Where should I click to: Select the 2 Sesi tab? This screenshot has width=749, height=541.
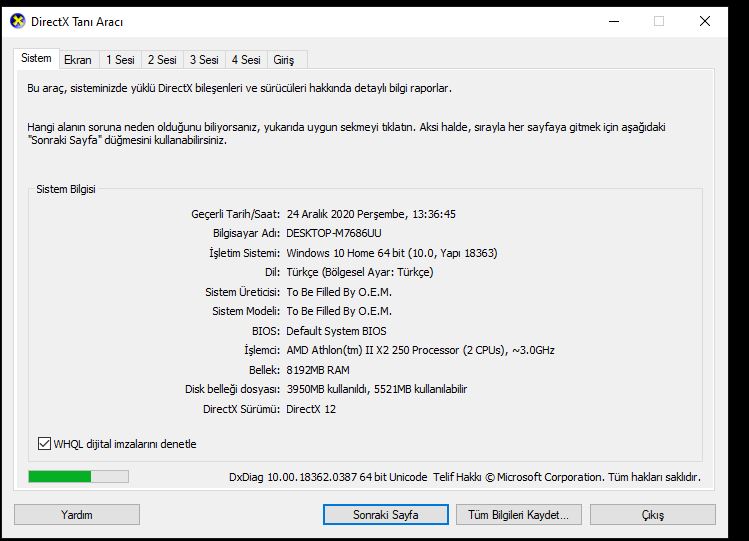click(x=162, y=60)
